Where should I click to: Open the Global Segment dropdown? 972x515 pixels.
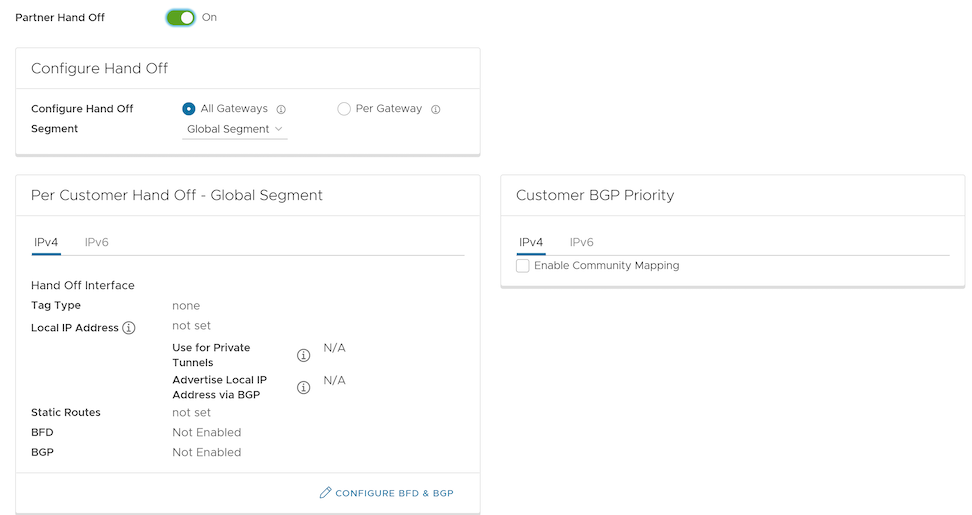point(234,129)
